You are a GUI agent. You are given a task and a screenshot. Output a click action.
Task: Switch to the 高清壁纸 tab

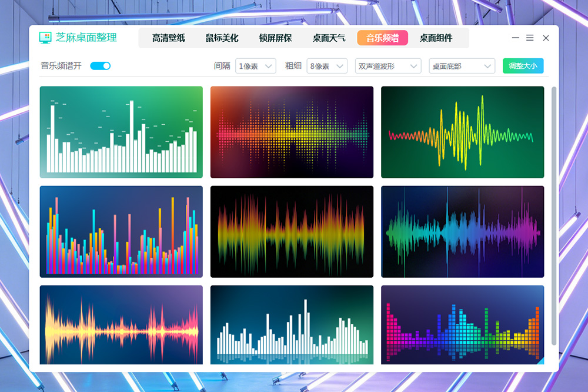coord(168,38)
